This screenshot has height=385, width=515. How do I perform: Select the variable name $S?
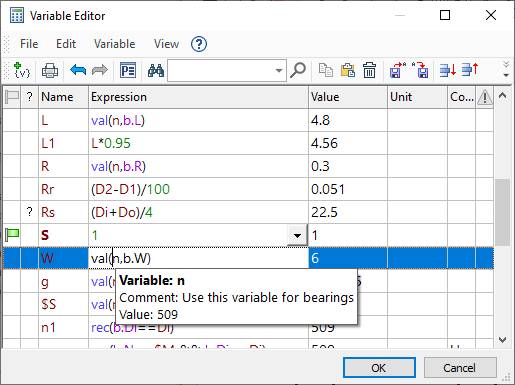[48, 304]
